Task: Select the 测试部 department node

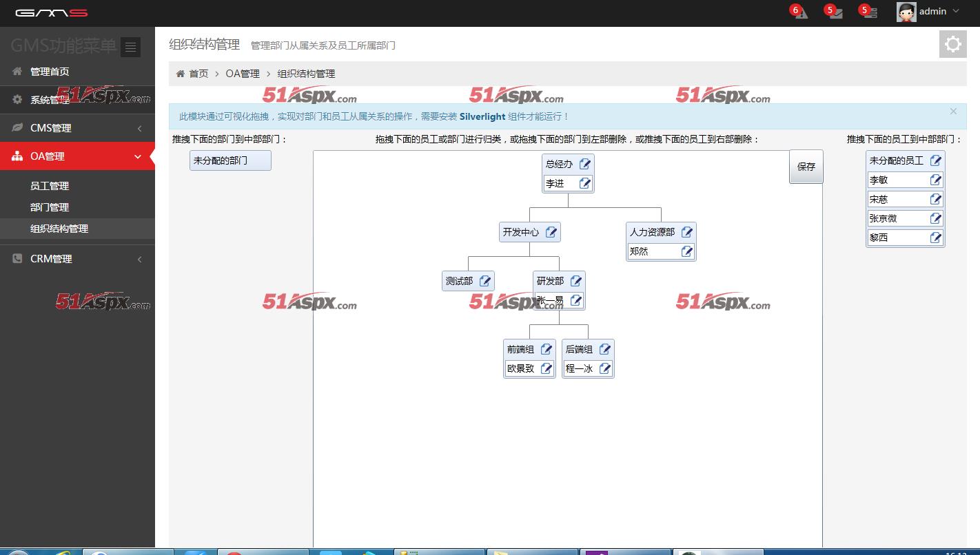Action: pyautogui.click(x=459, y=281)
